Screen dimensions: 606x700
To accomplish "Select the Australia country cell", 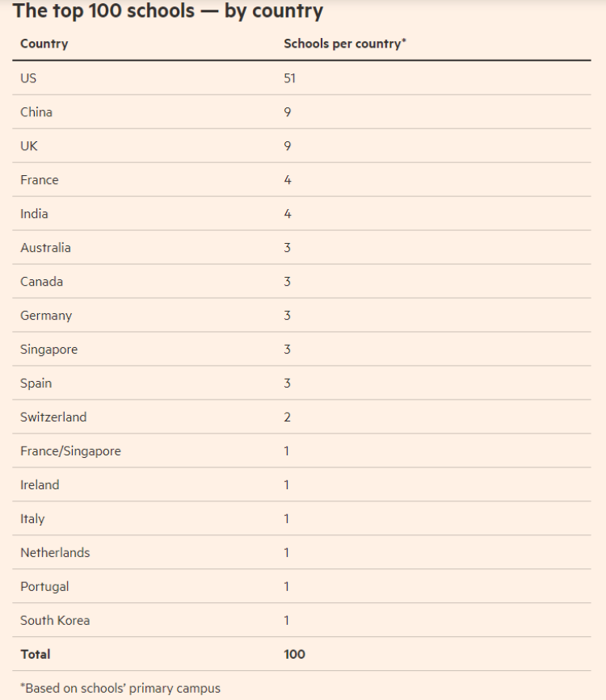I will [45, 248].
